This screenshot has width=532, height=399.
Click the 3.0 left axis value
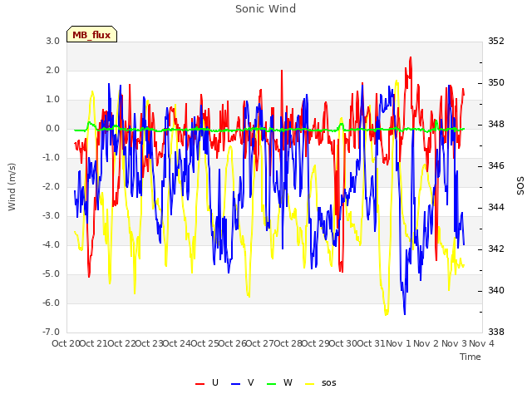(53, 41)
